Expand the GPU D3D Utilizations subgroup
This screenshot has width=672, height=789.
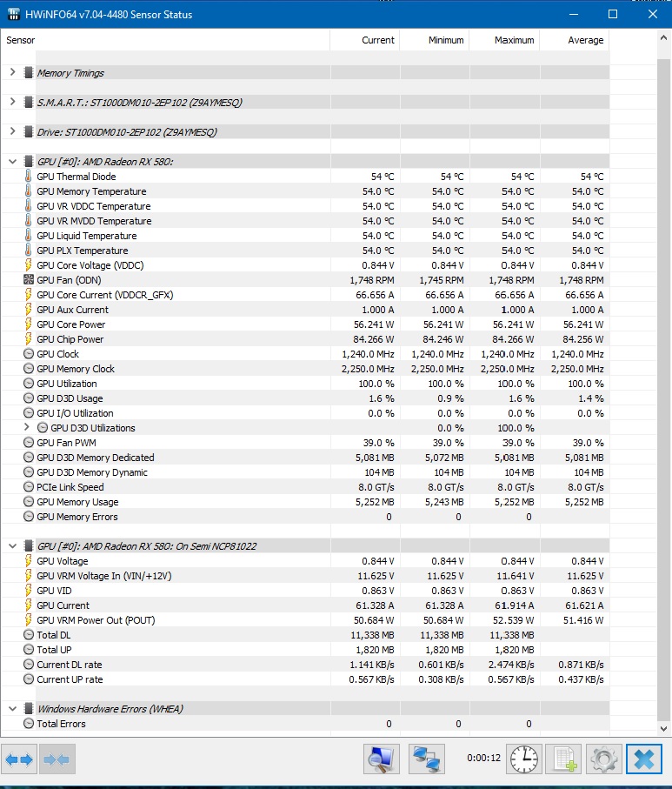pyautogui.click(x=27, y=428)
